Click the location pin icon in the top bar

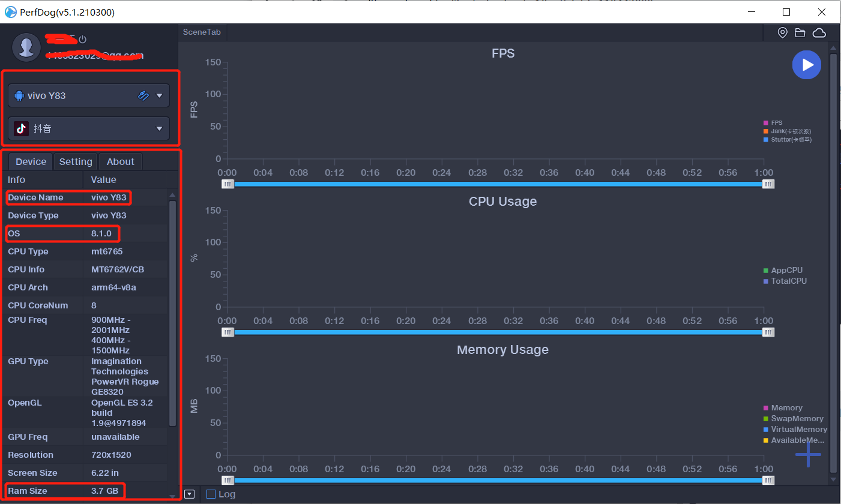782,32
